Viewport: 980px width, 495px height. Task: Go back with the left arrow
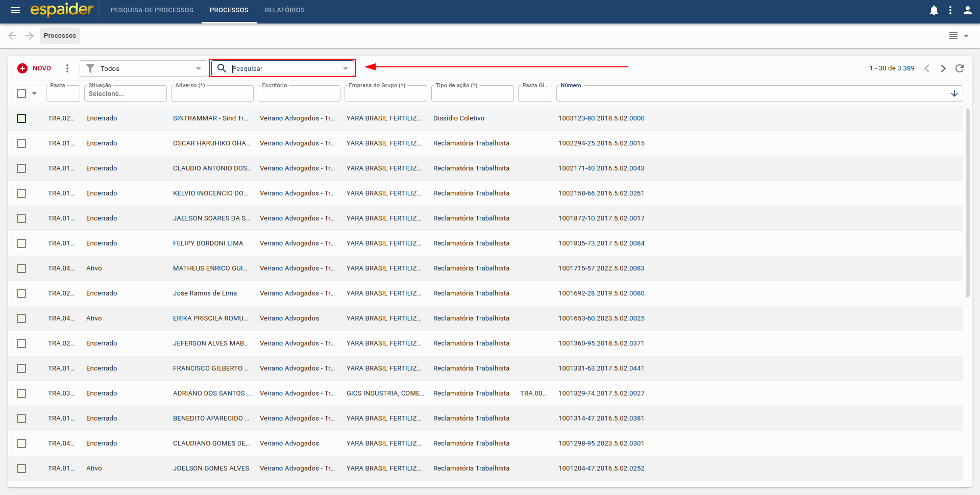tap(13, 36)
